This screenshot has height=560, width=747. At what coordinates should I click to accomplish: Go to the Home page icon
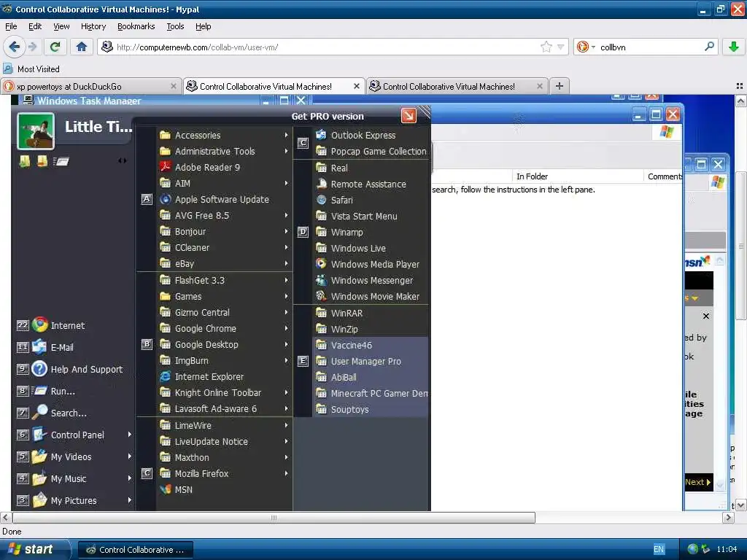[82, 47]
